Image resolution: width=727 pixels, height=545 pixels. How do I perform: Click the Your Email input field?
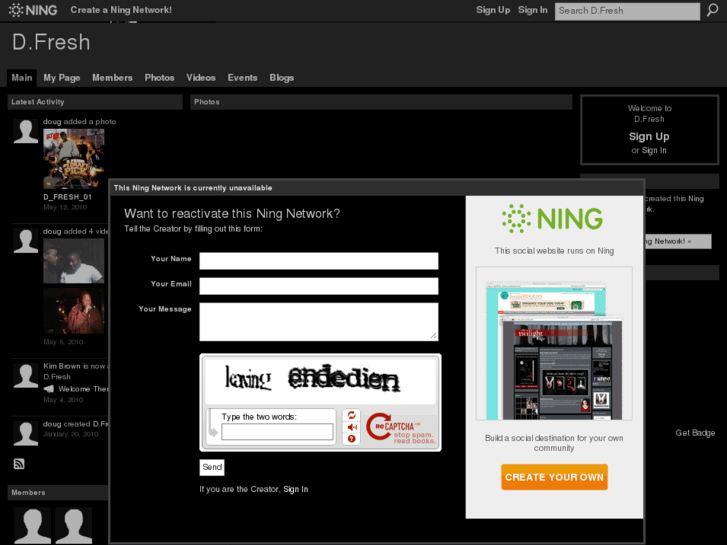tap(319, 286)
